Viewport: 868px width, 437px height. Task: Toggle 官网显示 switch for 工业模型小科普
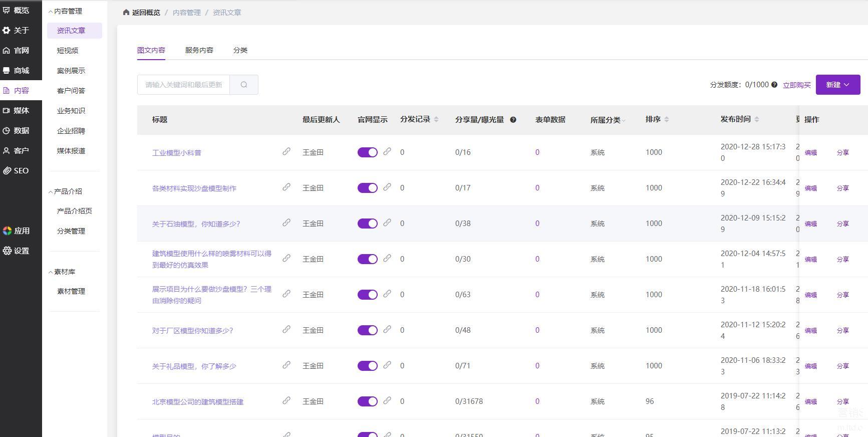click(368, 152)
